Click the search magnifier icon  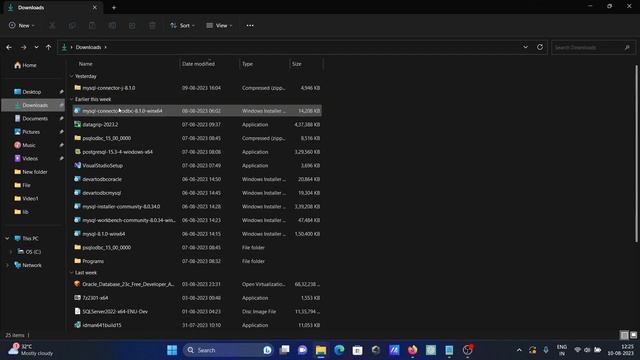coord(627,47)
